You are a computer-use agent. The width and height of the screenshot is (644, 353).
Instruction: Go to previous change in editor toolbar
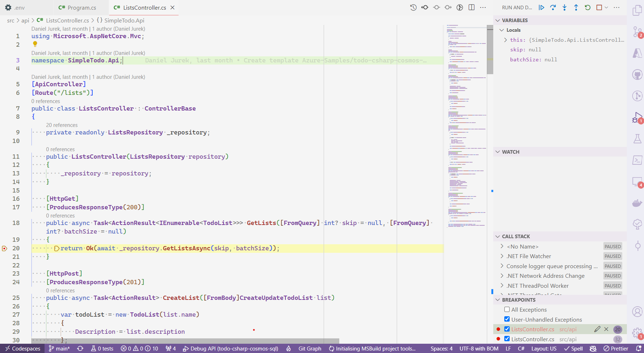click(x=425, y=7)
